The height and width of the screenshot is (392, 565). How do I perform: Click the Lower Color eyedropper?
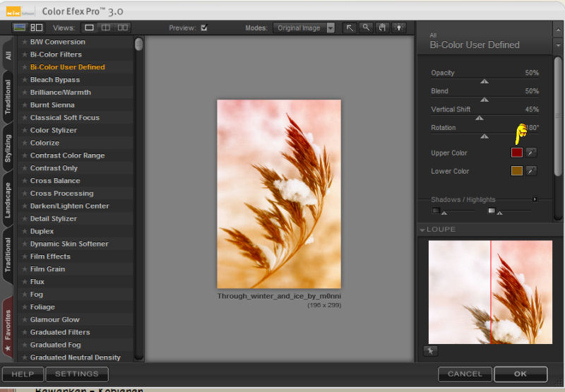531,171
